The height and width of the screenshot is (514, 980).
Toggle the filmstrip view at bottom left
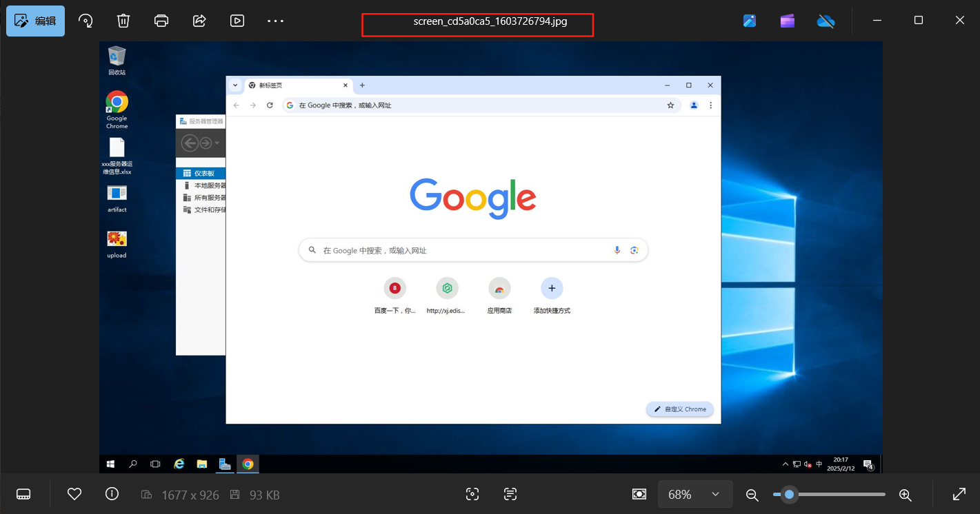(x=23, y=494)
